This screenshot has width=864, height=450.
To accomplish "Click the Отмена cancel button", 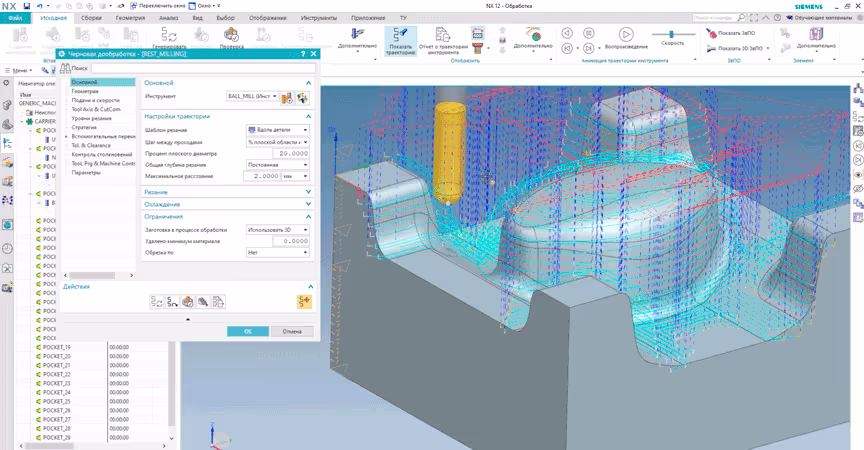I will point(292,331).
